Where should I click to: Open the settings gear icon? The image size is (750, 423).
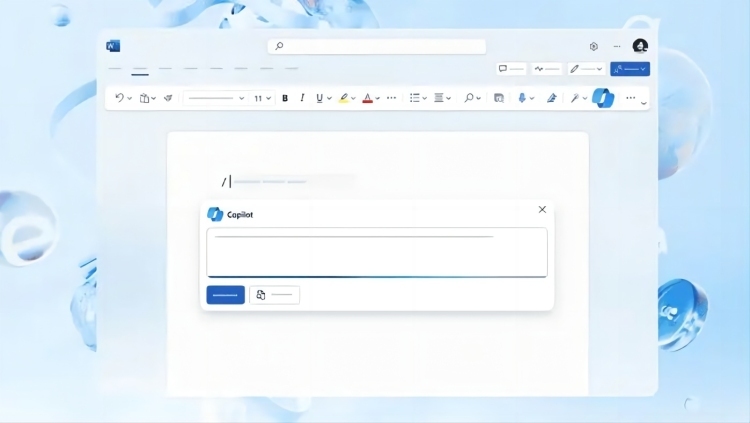coord(594,46)
